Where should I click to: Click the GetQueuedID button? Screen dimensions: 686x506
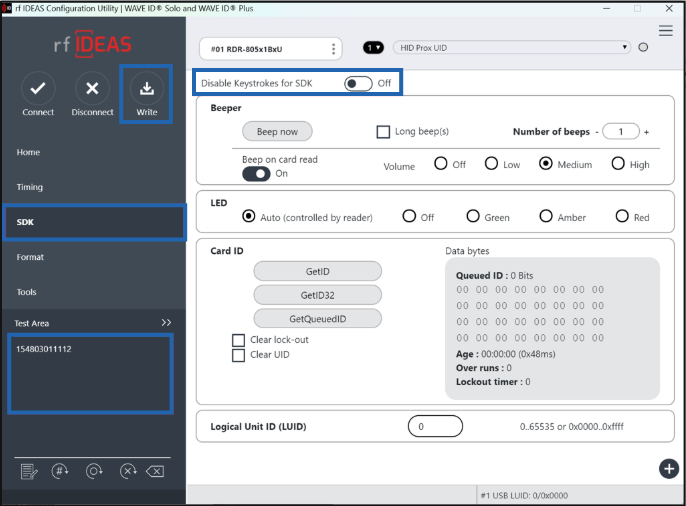[318, 319]
